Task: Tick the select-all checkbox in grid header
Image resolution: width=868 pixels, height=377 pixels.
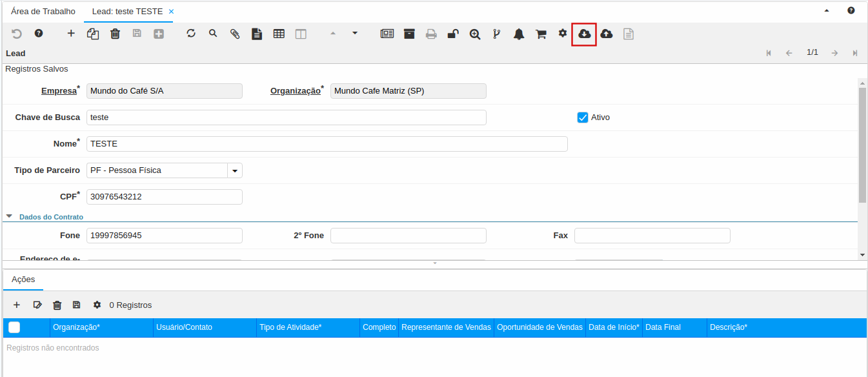Action: 14,327
